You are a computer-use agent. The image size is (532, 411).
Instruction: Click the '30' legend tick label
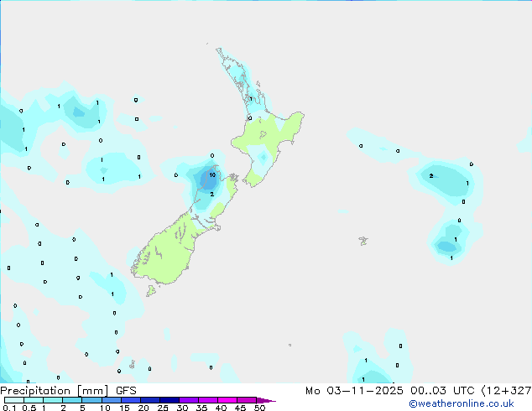182,408
